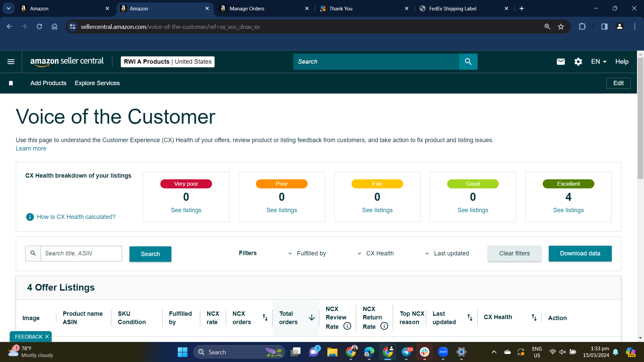644x362 pixels.
Task: Focus the Search title, ASIN field
Action: (x=81, y=253)
